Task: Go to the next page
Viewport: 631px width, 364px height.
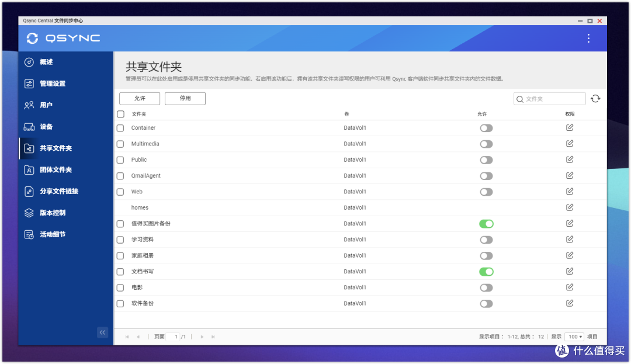Action: coord(202,337)
